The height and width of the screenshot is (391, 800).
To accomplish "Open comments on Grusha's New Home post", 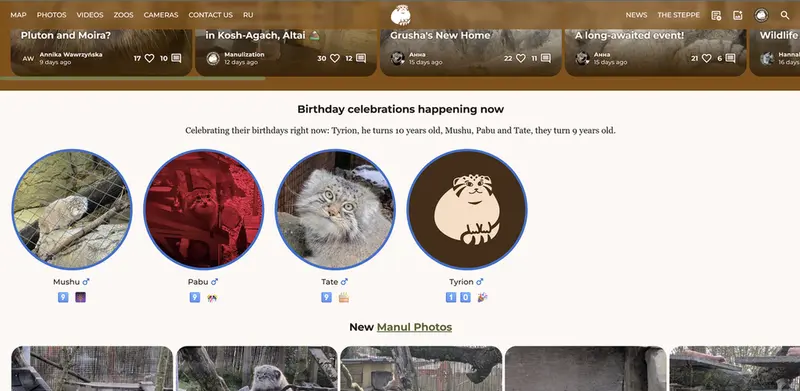I will [x=545, y=58].
